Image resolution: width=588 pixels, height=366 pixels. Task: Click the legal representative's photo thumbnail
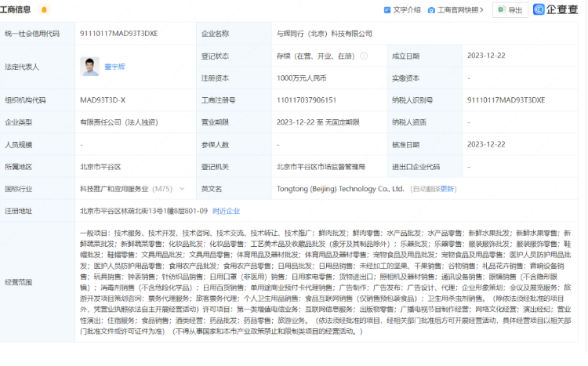(89, 67)
